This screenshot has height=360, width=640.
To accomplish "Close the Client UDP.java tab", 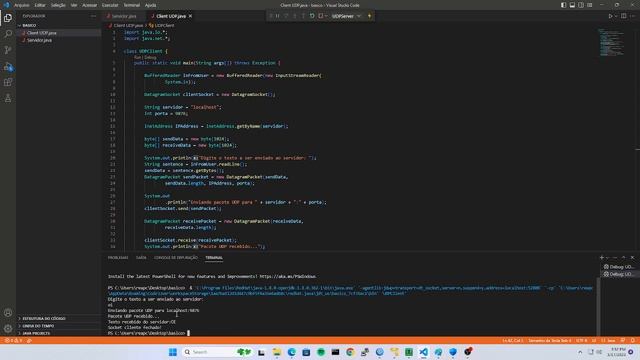I will (190, 16).
